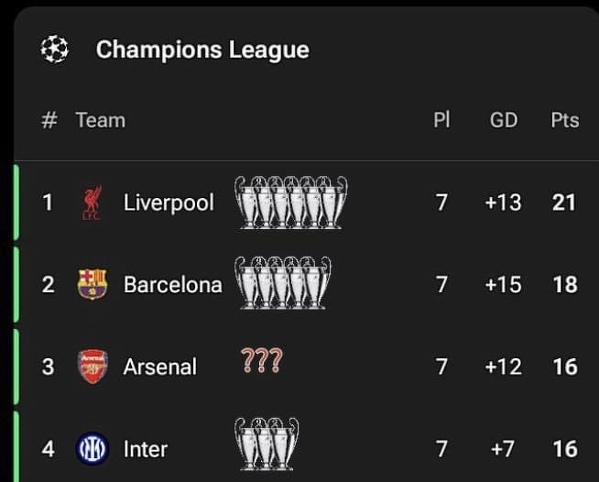Open the Liverpool team name

[x=168, y=203]
